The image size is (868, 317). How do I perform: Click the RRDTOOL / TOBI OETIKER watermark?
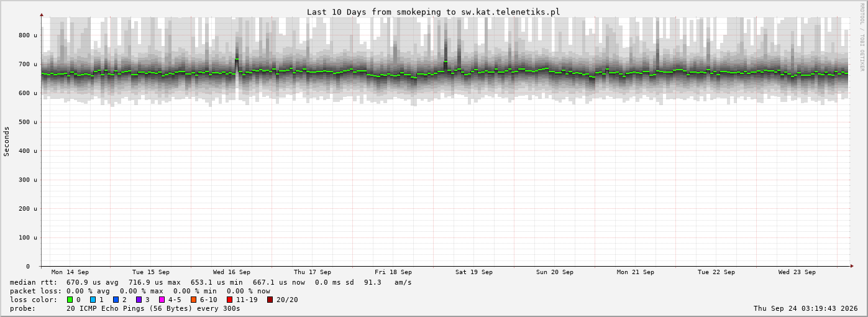click(862, 37)
